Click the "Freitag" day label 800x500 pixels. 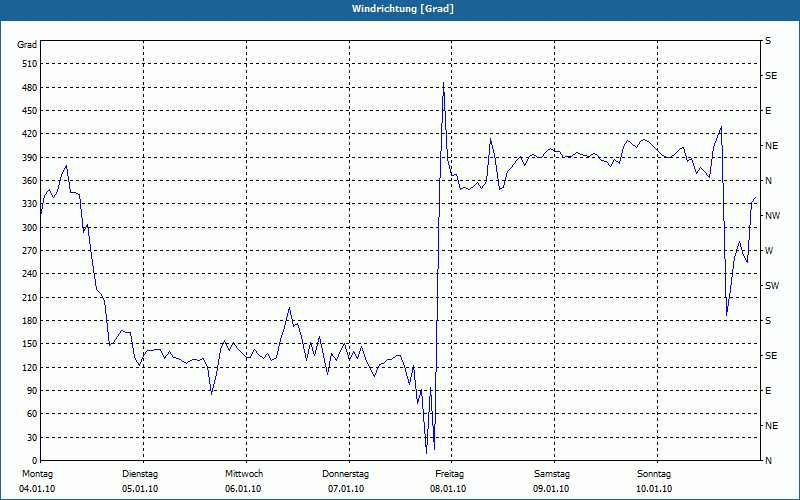tap(449, 474)
